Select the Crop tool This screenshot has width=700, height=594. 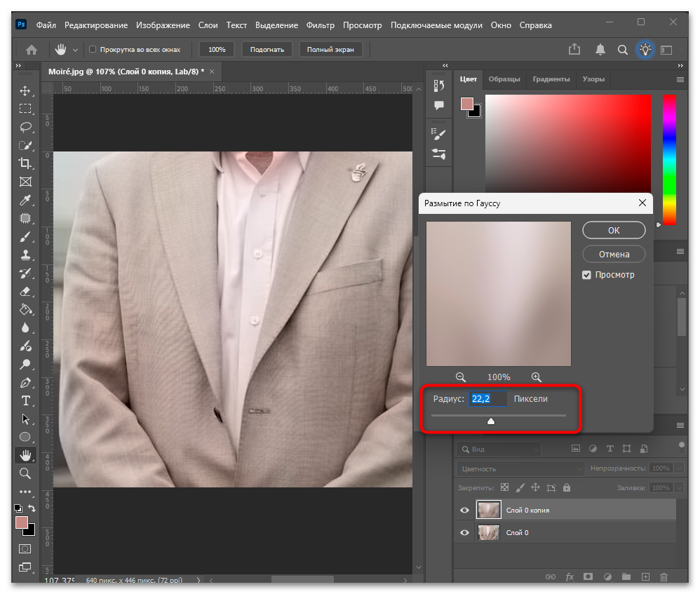[x=25, y=163]
